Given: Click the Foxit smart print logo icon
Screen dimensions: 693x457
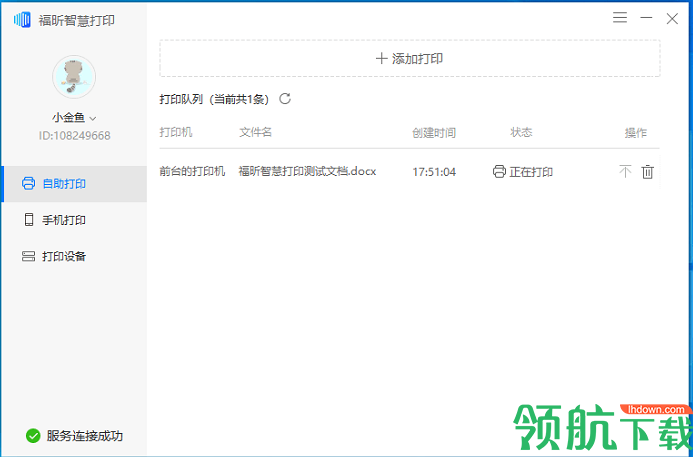Looking at the screenshot, I should pyautogui.click(x=23, y=20).
